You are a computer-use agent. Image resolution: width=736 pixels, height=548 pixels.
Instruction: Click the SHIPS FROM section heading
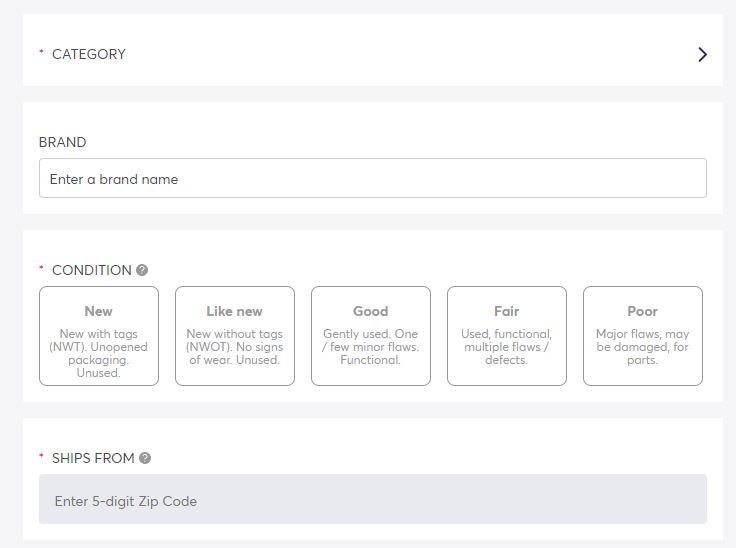(x=93, y=458)
